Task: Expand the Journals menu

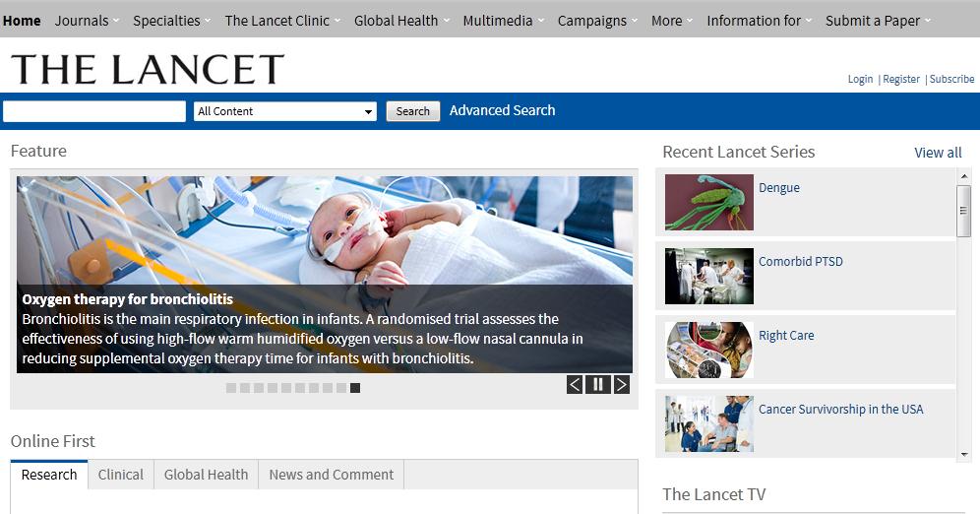Action: point(87,20)
